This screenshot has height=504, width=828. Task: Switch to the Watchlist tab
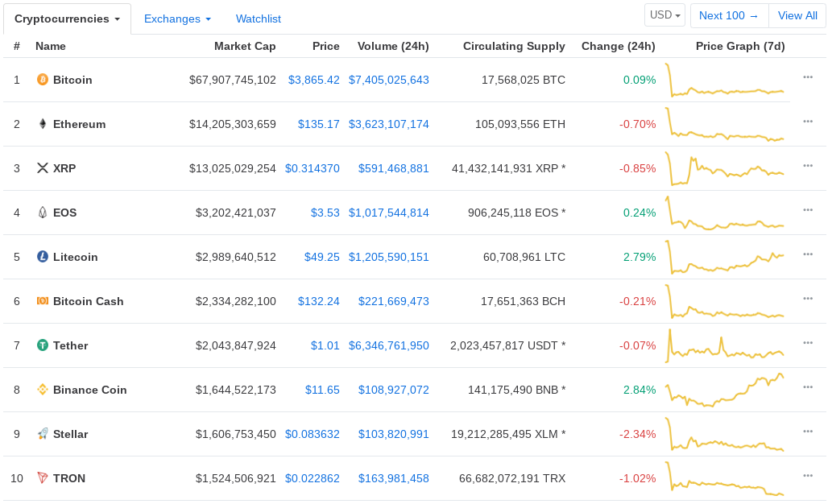[x=259, y=19]
